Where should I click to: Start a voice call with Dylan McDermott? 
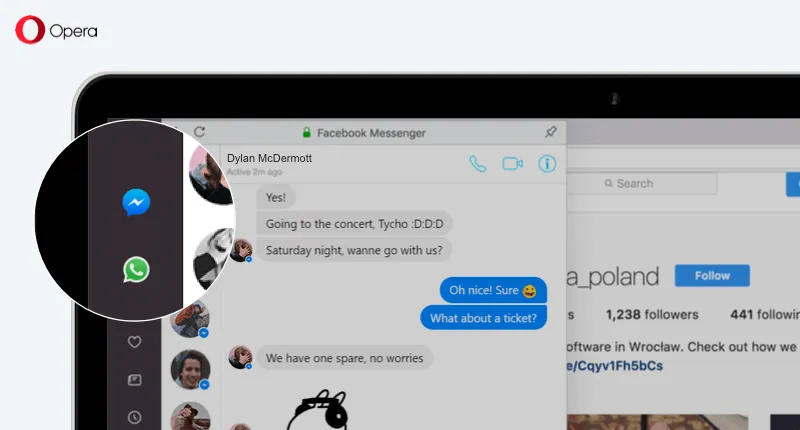tap(478, 164)
